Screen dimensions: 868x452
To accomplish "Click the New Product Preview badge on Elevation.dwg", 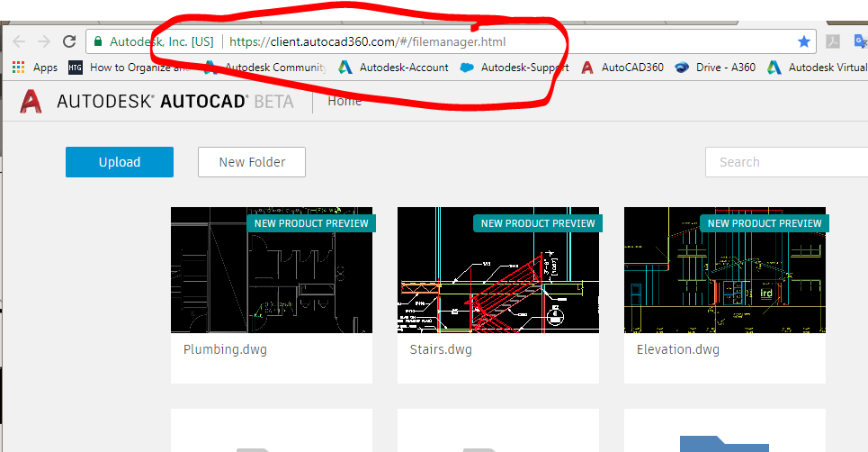I will click(x=765, y=223).
